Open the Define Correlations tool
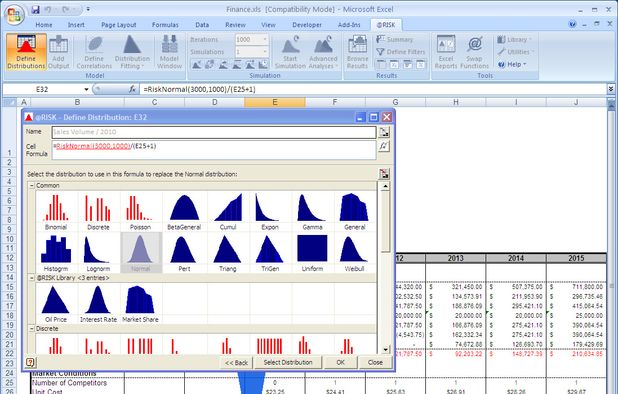This screenshot has height=394, width=618. (94, 52)
